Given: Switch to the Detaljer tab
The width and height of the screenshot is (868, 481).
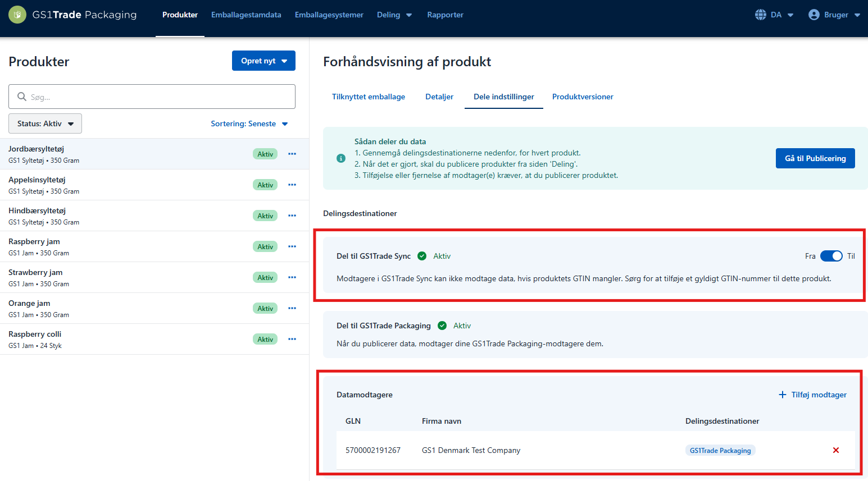Looking at the screenshot, I should click(439, 97).
